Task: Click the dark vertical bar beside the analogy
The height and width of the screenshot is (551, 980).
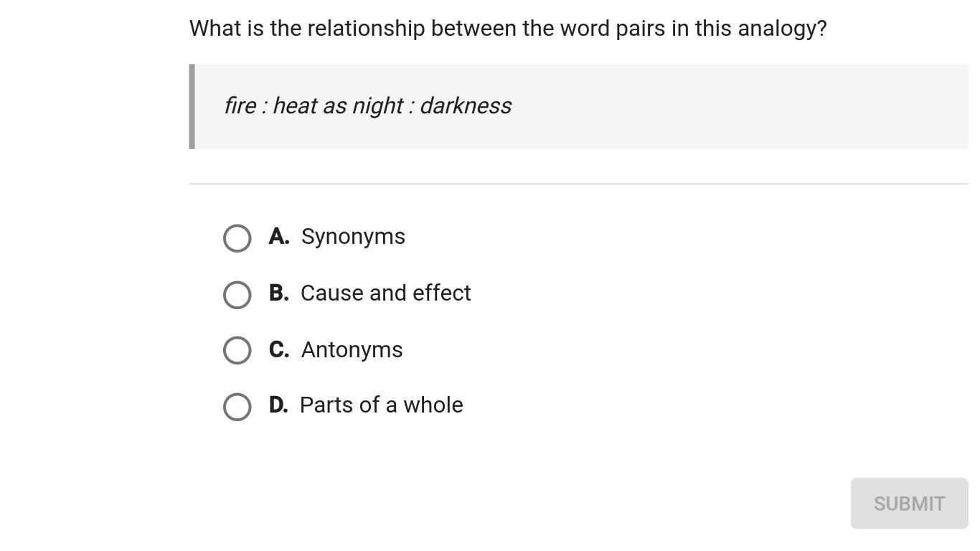Action: point(192,106)
